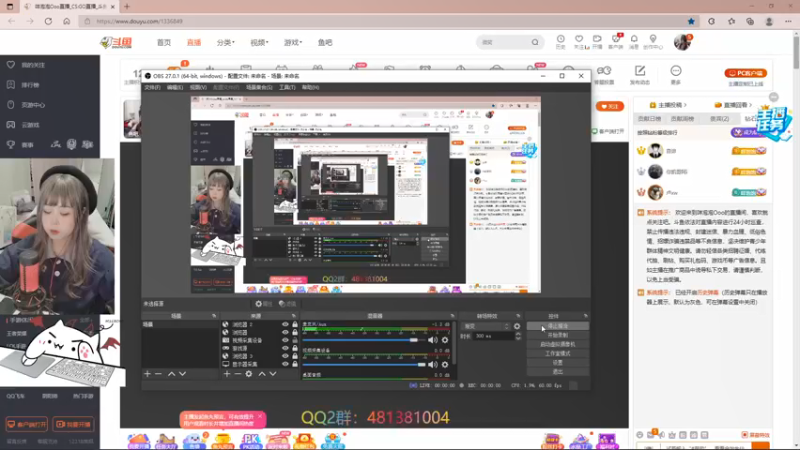
Task: Open OBS 编辑(E) Edit menu
Action: 174,87
